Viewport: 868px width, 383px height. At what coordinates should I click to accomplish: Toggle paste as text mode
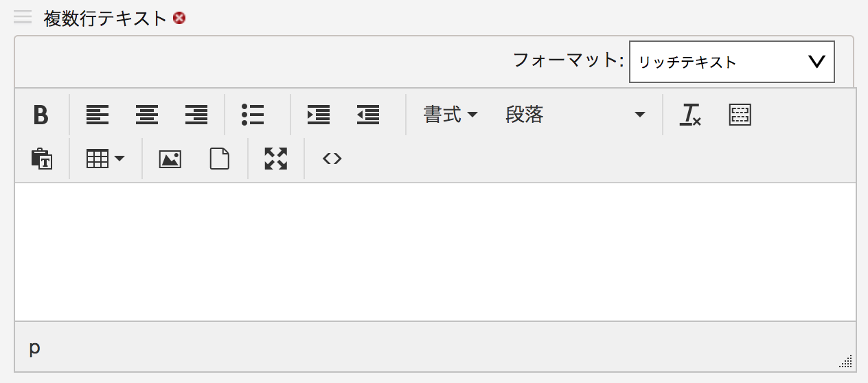pos(41,159)
